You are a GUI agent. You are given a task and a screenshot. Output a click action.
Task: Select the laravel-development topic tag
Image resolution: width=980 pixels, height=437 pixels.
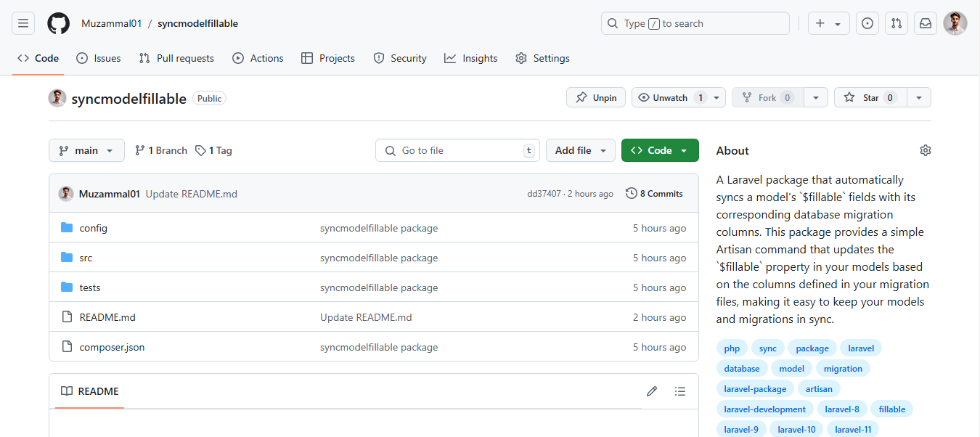tap(765, 409)
